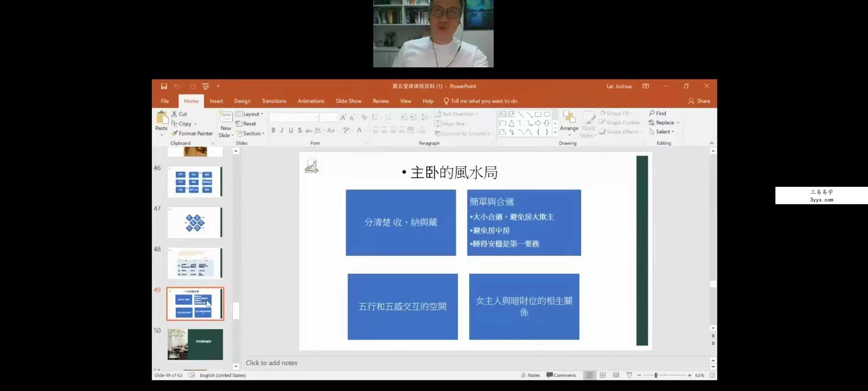Open the Arrange dropdown

click(569, 124)
